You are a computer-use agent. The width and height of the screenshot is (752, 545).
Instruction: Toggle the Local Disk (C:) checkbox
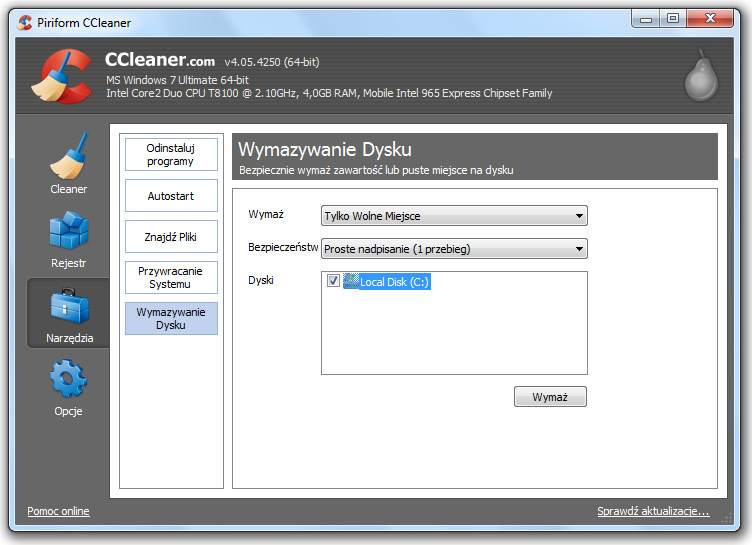[333, 281]
